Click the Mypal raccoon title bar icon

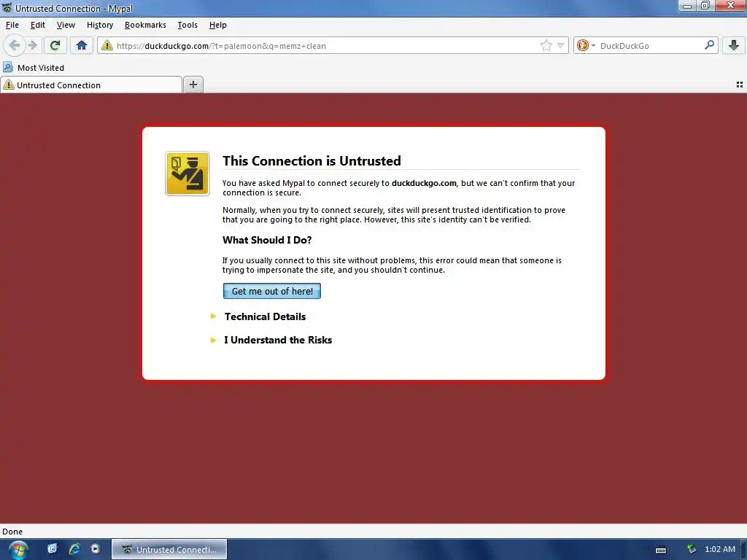point(7,8)
